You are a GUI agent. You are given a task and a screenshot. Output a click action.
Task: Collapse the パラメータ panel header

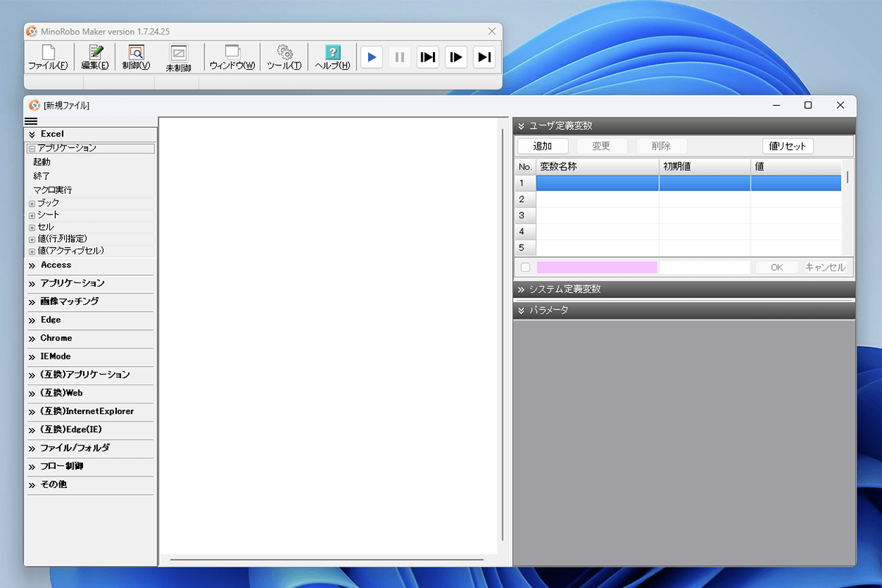684,311
